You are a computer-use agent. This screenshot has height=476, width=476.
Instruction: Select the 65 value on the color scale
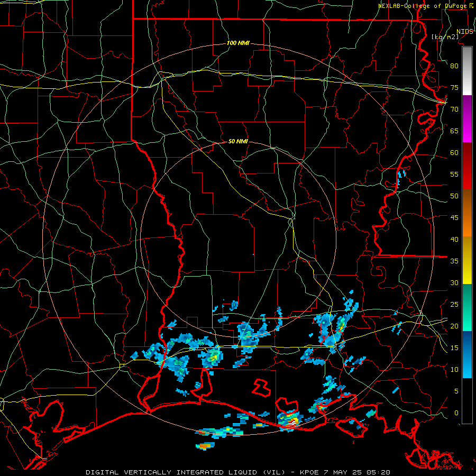coord(454,131)
